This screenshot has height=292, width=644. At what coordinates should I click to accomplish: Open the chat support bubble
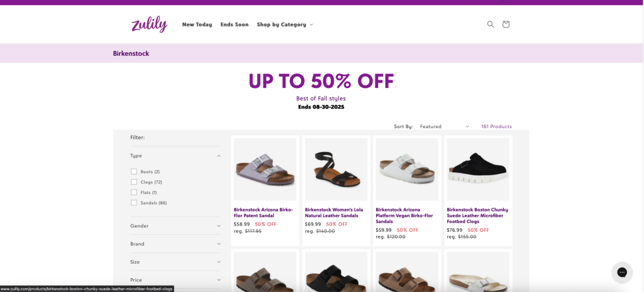[x=621, y=272]
